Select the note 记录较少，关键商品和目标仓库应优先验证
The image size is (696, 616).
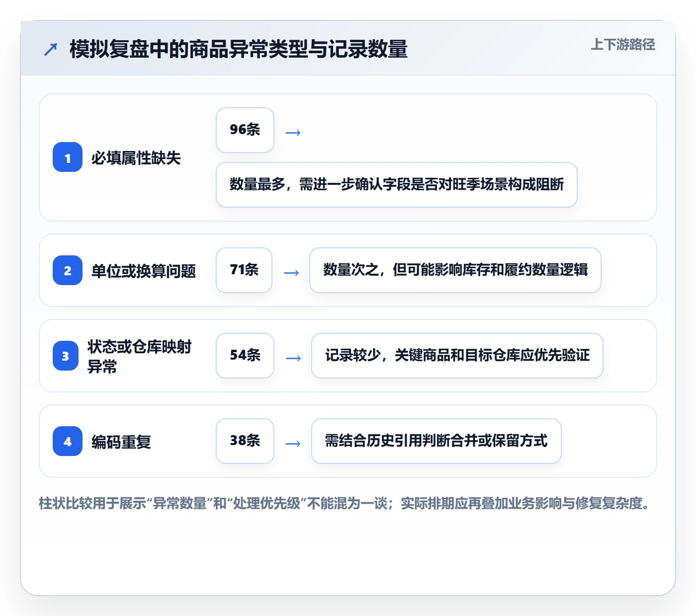click(457, 356)
